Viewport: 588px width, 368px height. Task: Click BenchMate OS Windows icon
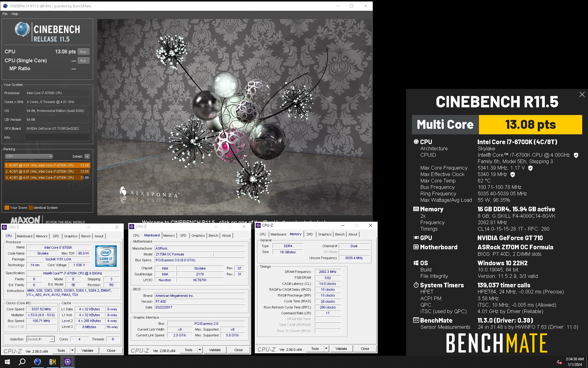[x=416, y=263]
